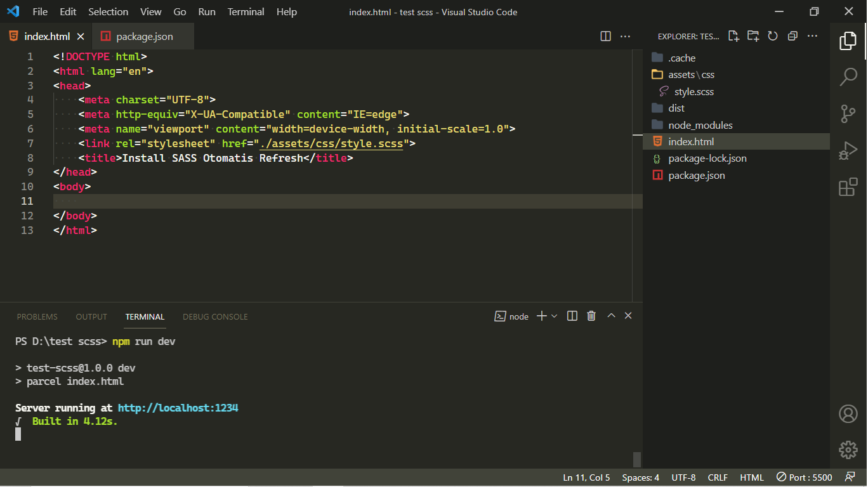The image size is (868, 487).
Task: Open Explorer views and more actions menu
Action: click(812, 36)
